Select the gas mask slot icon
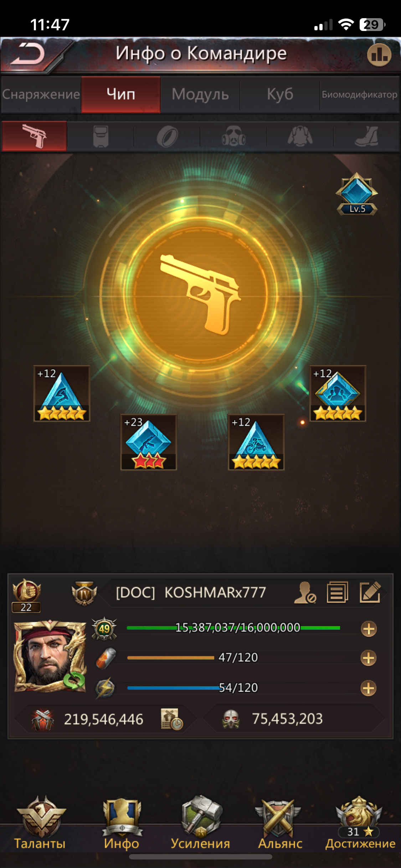 (233, 136)
